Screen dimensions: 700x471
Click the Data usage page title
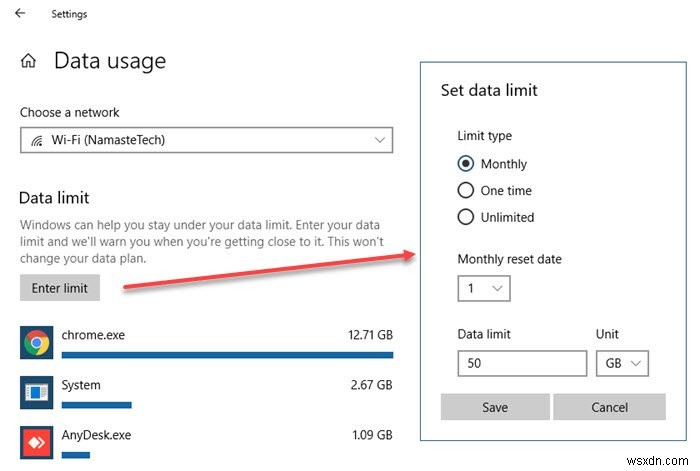coord(110,61)
